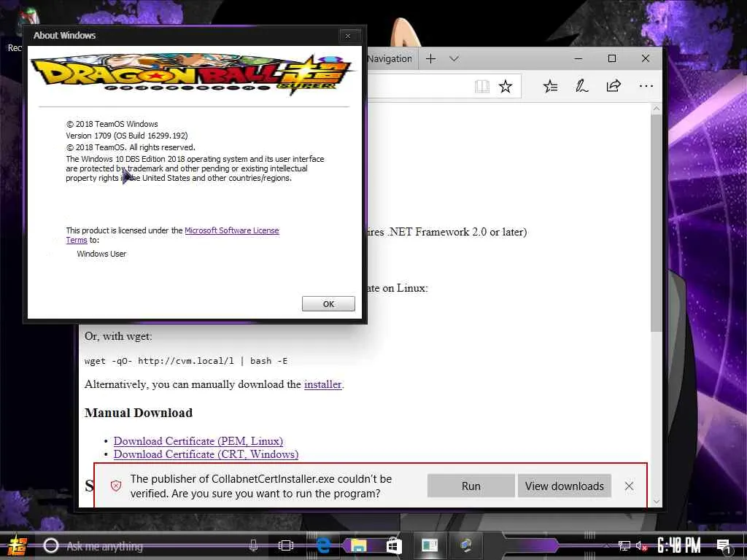
Task: Click the installer link
Action: (323, 384)
